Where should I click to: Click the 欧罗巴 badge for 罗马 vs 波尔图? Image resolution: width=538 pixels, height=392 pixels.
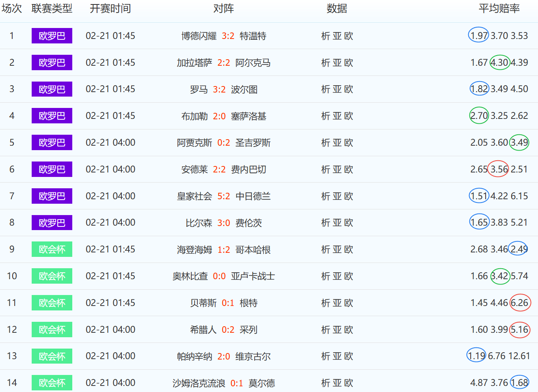click(x=52, y=89)
